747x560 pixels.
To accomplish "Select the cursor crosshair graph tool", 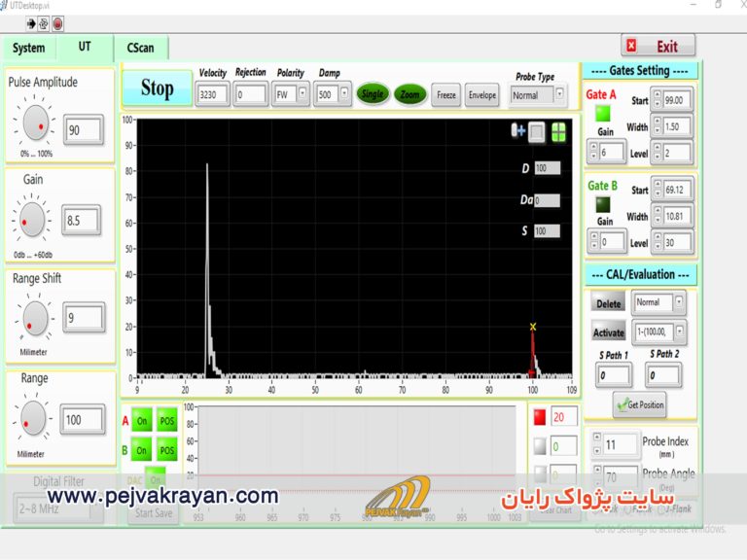I will (518, 132).
